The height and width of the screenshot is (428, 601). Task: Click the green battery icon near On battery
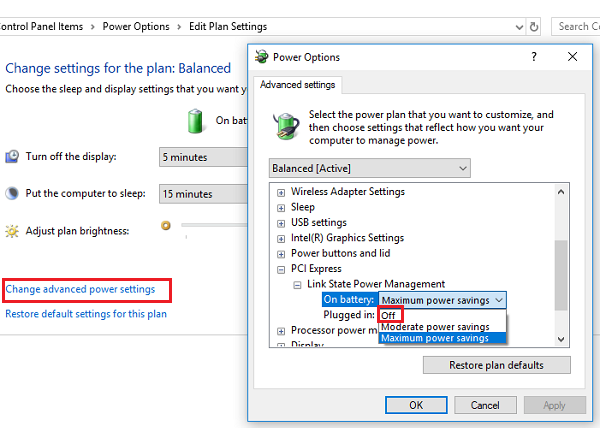(195, 121)
